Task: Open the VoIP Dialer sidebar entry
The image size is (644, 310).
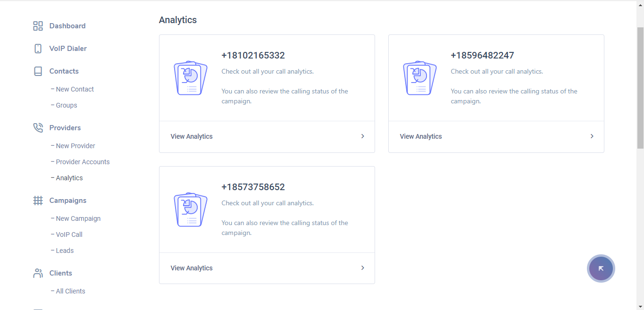Action: (67, 48)
